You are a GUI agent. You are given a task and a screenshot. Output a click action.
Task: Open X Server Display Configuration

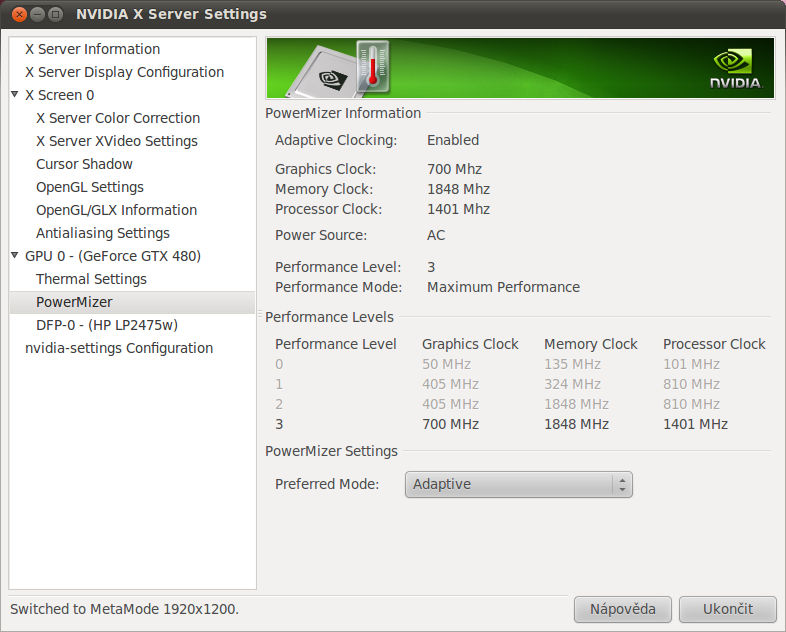124,72
